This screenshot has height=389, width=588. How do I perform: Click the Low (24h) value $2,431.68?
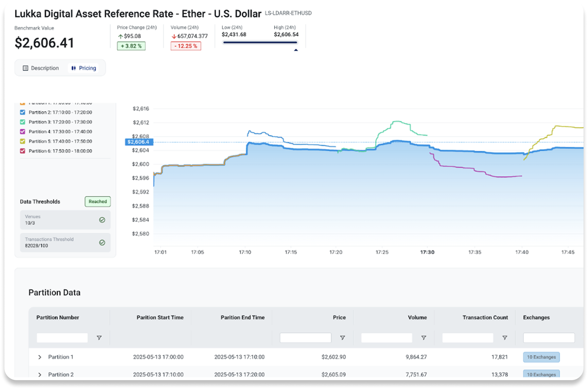(x=234, y=35)
